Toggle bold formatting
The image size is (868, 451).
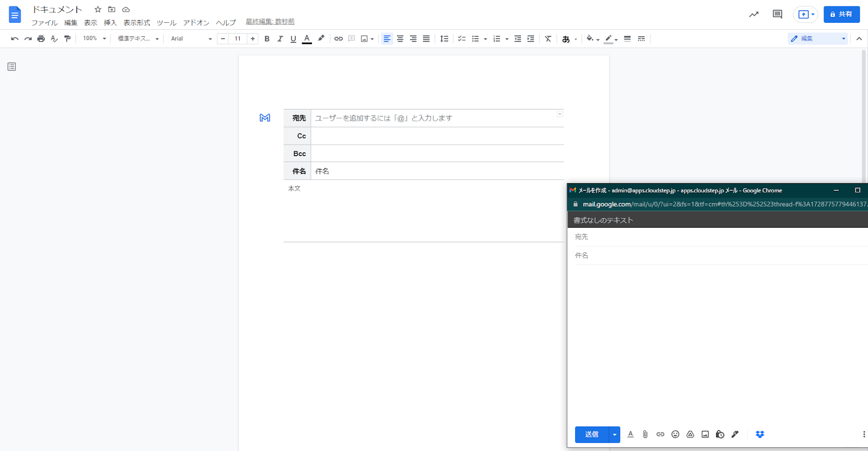pyautogui.click(x=267, y=38)
